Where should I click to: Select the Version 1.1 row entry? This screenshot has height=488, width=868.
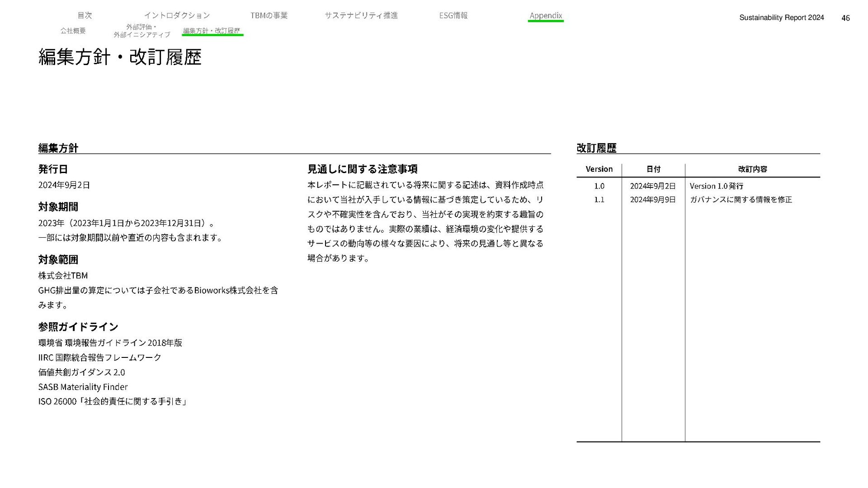[x=599, y=200]
